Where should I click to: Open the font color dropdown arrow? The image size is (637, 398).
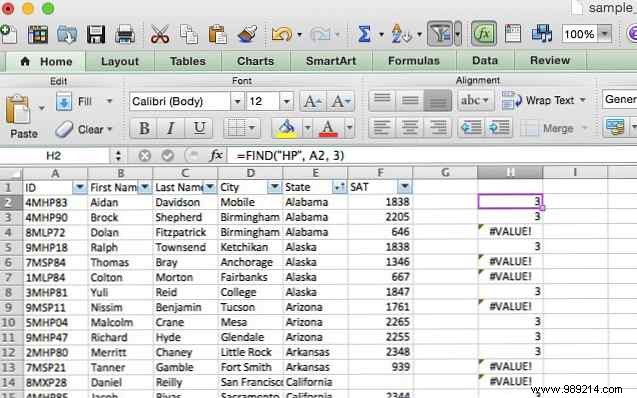tap(349, 128)
